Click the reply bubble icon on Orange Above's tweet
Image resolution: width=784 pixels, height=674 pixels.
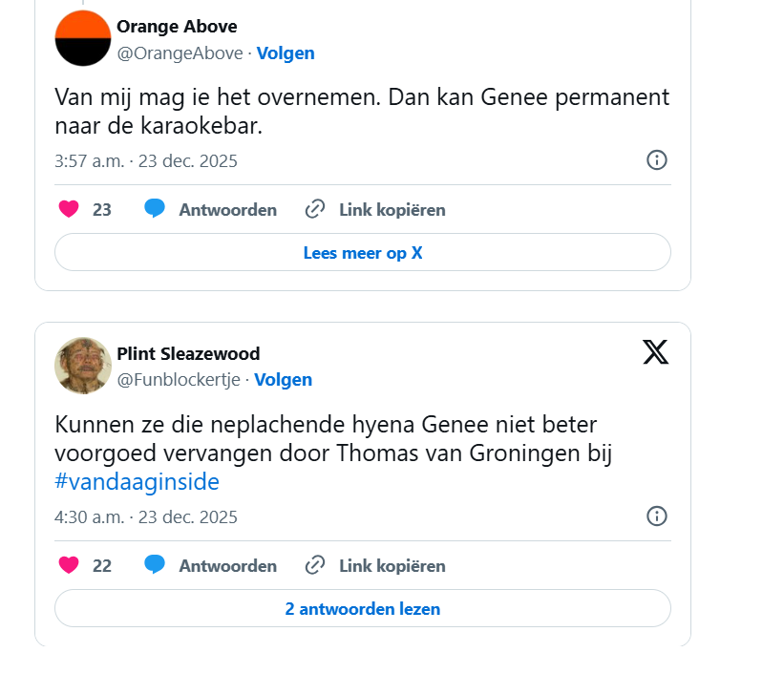[x=155, y=209]
